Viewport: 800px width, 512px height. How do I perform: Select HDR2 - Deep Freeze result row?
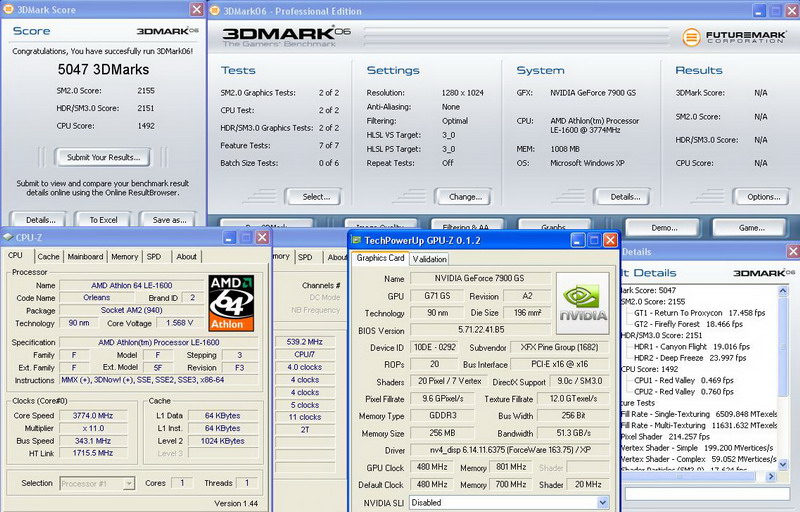coord(690,357)
